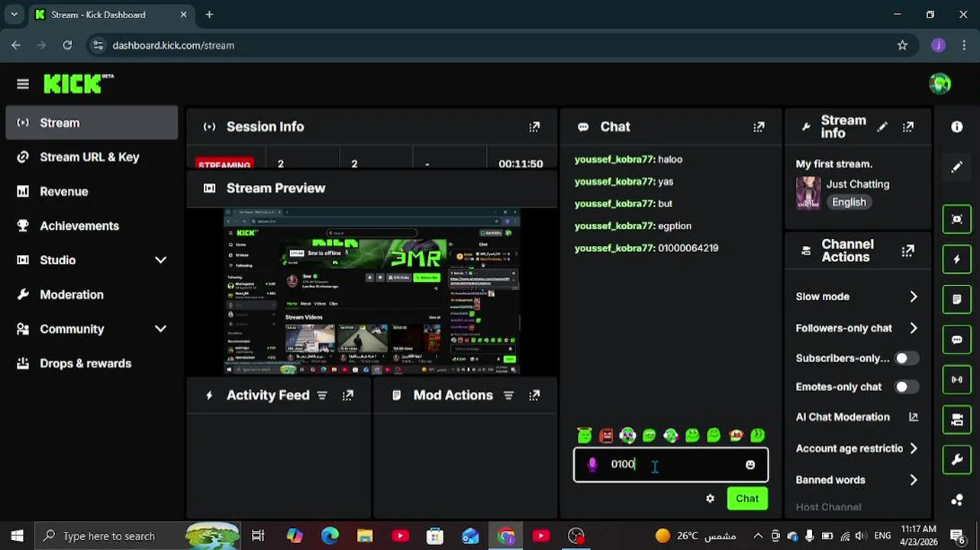The image size is (980, 550).
Task: Click the purple microphone icon in chat input
Action: point(592,464)
